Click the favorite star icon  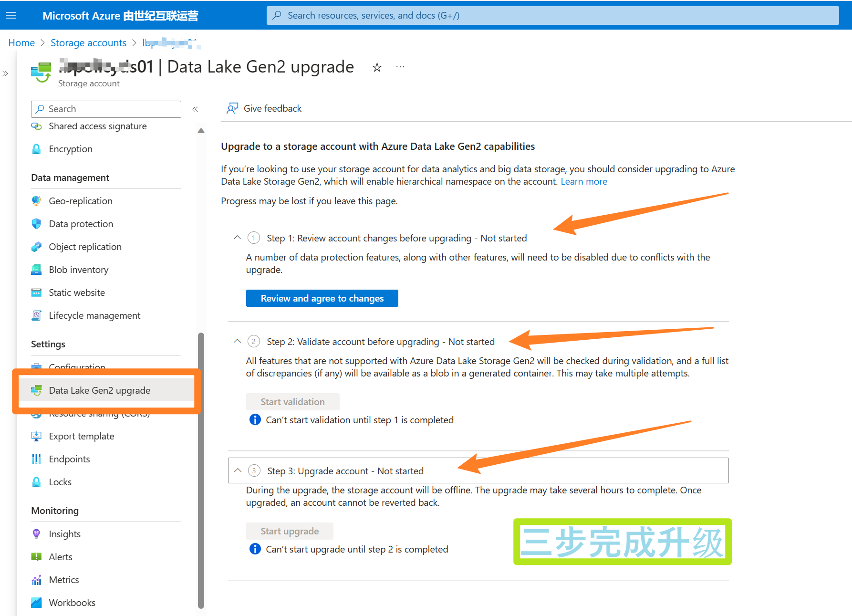pos(377,67)
